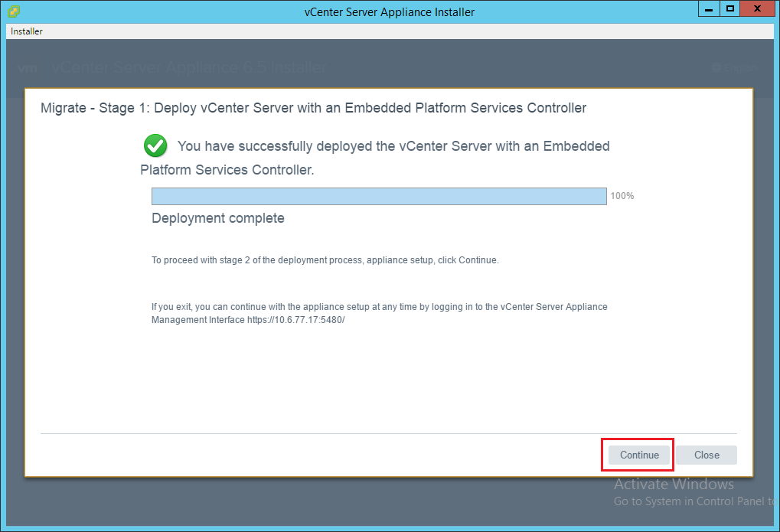Click the Close button in dialog
The height and width of the screenshot is (532, 780).
tap(707, 455)
